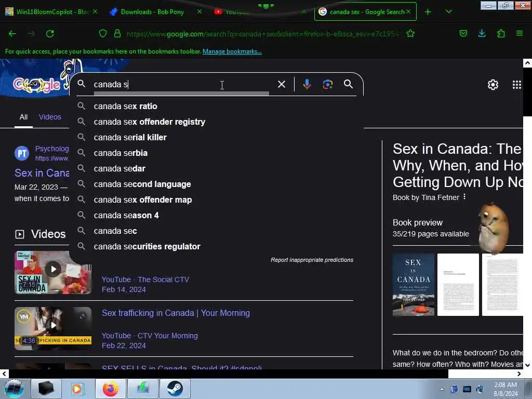The width and height of the screenshot is (532, 399).
Task: Choose suggestion canada serial killer
Action: coord(216,137)
